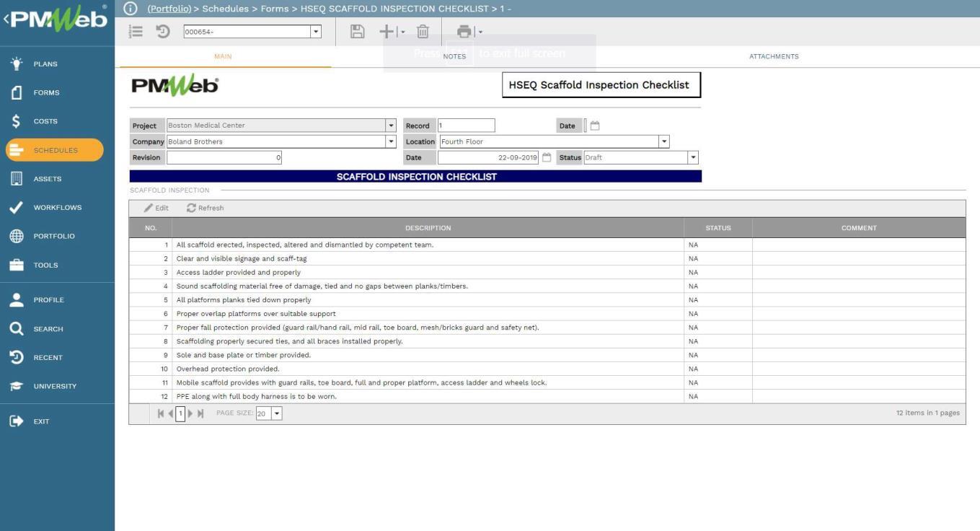Image resolution: width=980 pixels, height=531 pixels.
Task: Click the history clock icon in toolbar
Action: (x=163, y=32)
